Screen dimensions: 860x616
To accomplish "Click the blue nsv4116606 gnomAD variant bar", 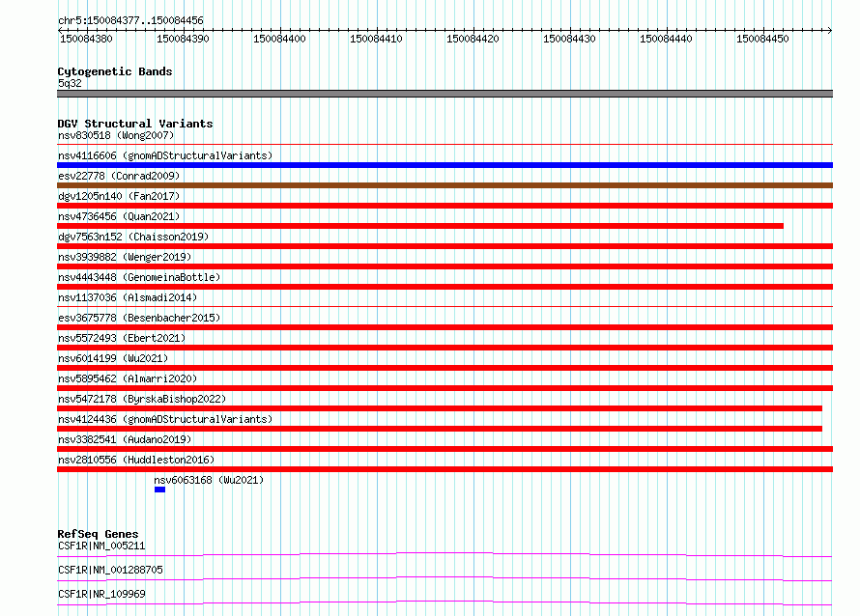I will click(x=444, y=165).
